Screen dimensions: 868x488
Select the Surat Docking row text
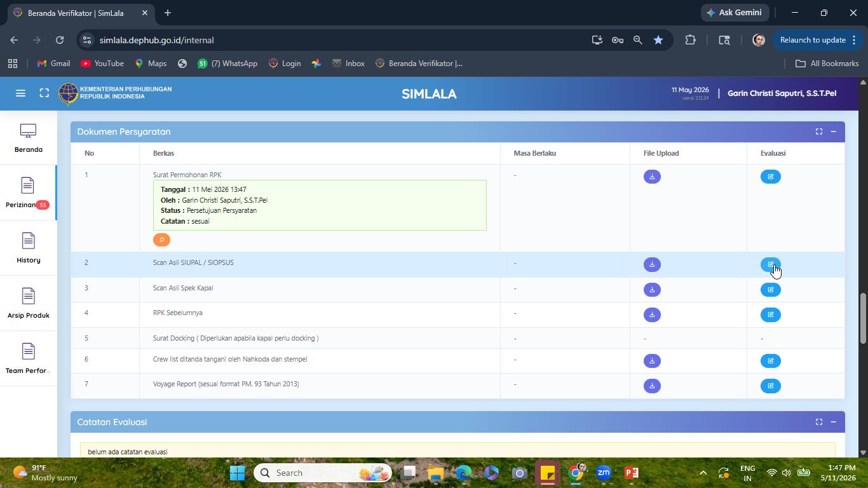pyautogui.click(x=236, y=338)
